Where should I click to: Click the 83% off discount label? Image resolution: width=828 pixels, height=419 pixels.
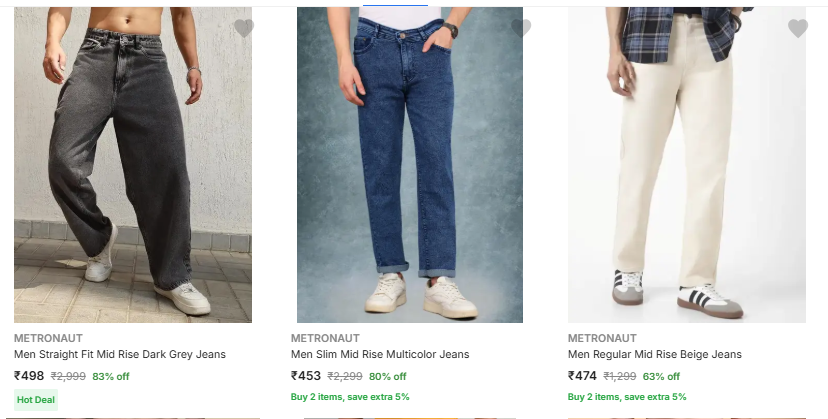coord(111,377)
